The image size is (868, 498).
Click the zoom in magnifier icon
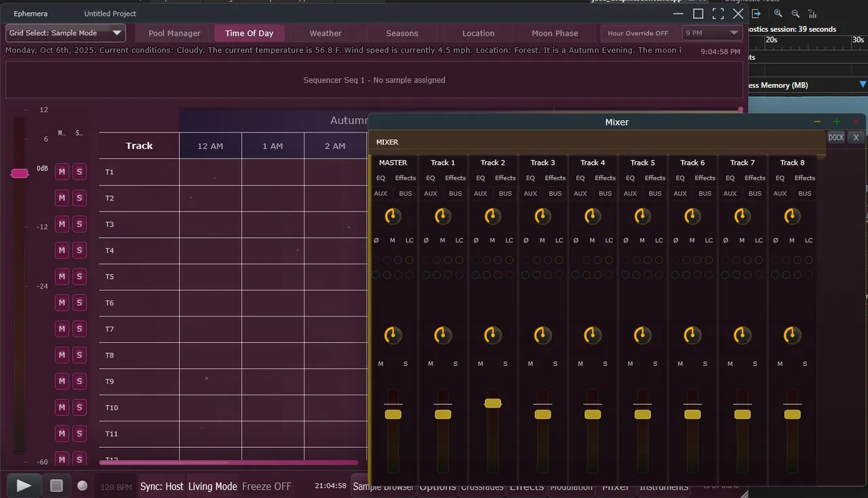pos(778,14)
